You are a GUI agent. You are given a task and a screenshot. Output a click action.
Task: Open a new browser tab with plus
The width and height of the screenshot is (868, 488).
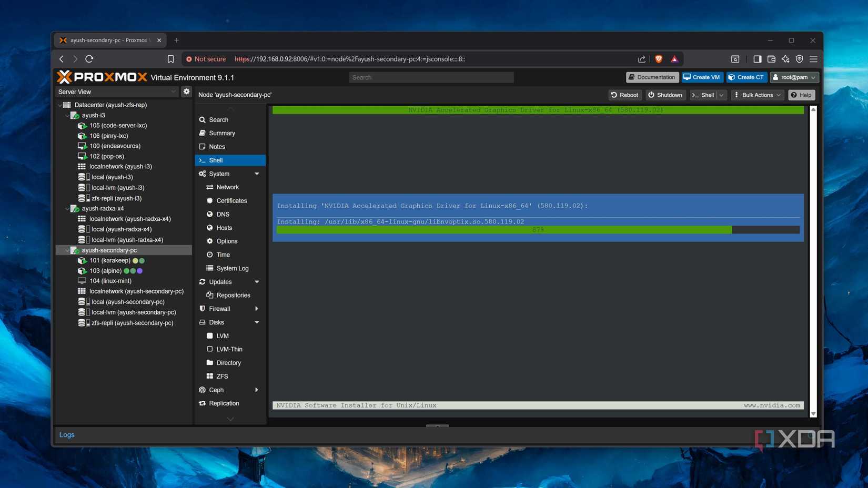[x=176, y=40]
